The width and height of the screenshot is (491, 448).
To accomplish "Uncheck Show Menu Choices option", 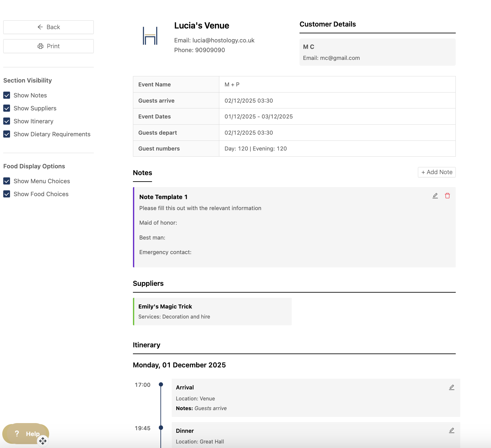I will click(x=7, y=181).
